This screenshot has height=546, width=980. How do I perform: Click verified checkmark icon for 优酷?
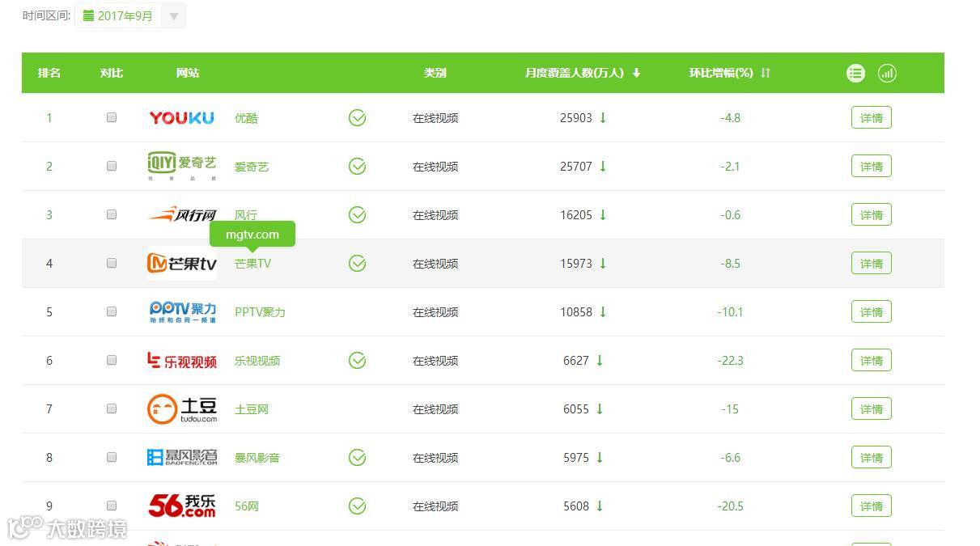click(x=357, y=118)
